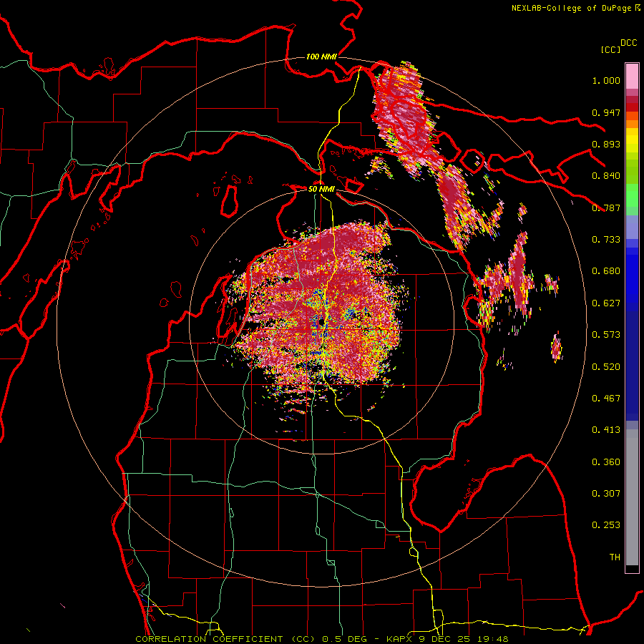Click the 0.307 color scale value
Screen dimensions: 644x644
(x=606, y=493)
